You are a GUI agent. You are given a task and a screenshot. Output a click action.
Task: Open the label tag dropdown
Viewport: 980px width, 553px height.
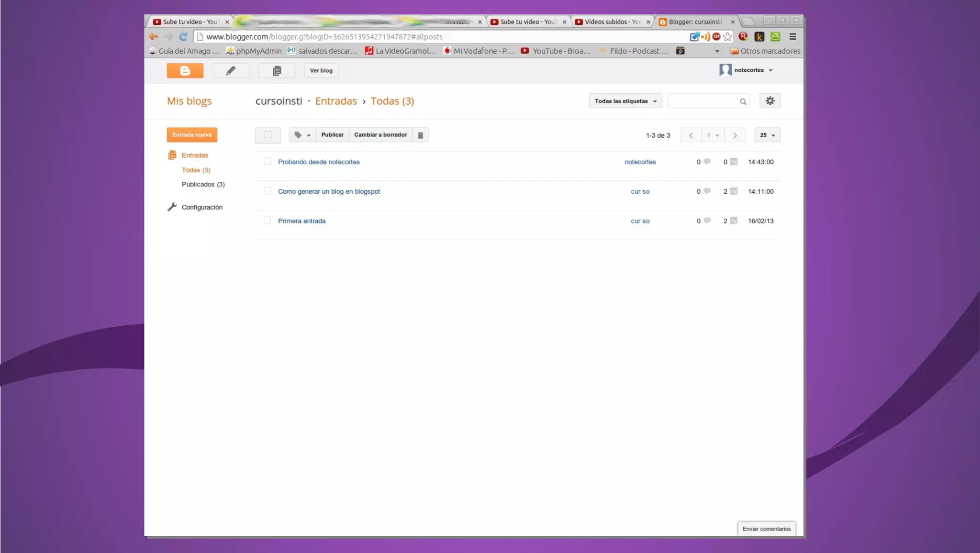pyautogui.click(x=302, y=135)
